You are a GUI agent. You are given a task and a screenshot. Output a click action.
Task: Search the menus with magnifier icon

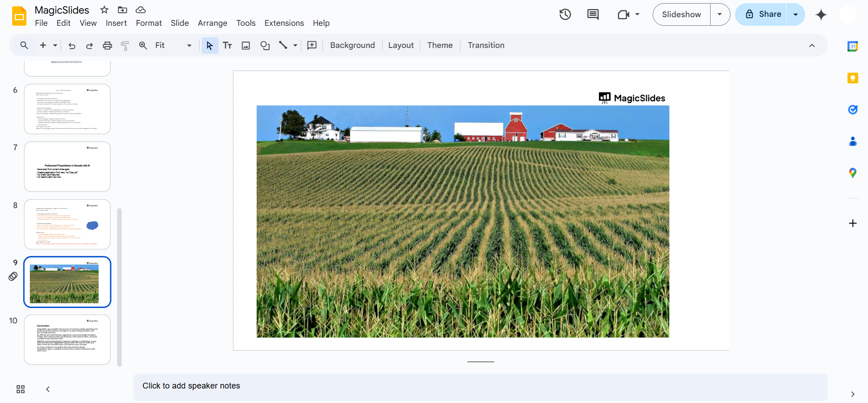[24, 45]
